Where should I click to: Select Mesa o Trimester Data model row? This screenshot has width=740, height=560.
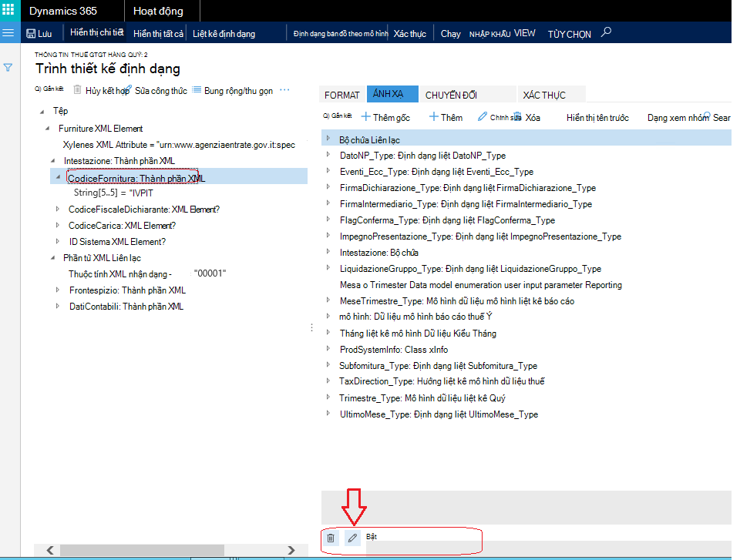click(481, 285)
